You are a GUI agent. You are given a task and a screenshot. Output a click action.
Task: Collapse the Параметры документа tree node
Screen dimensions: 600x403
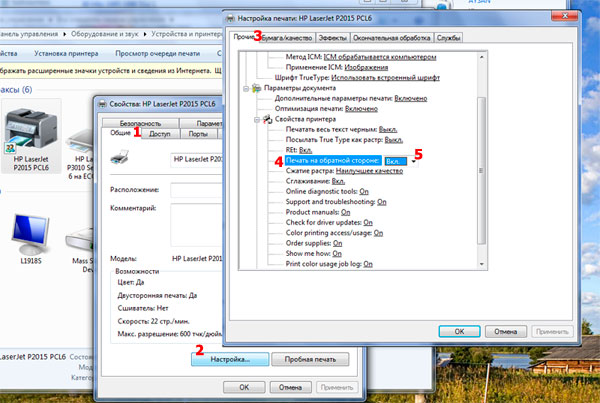246,89
